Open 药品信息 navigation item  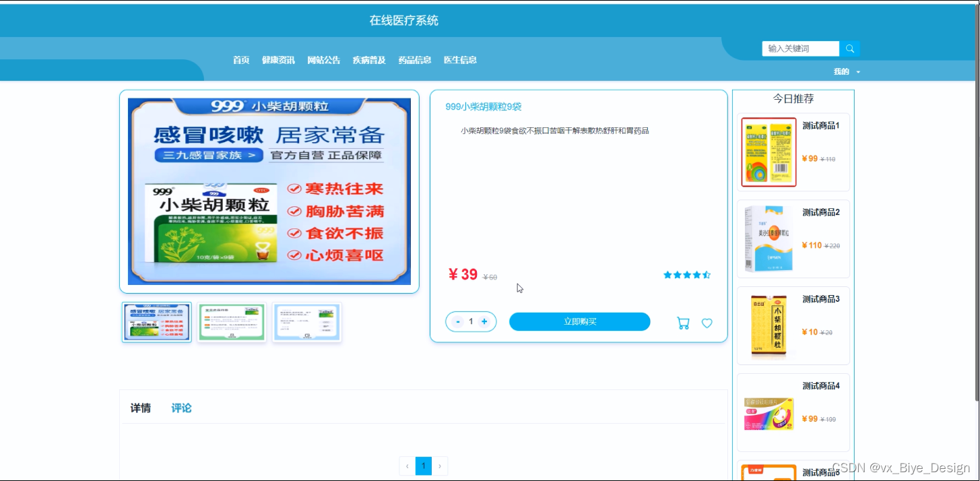point(415,60)
